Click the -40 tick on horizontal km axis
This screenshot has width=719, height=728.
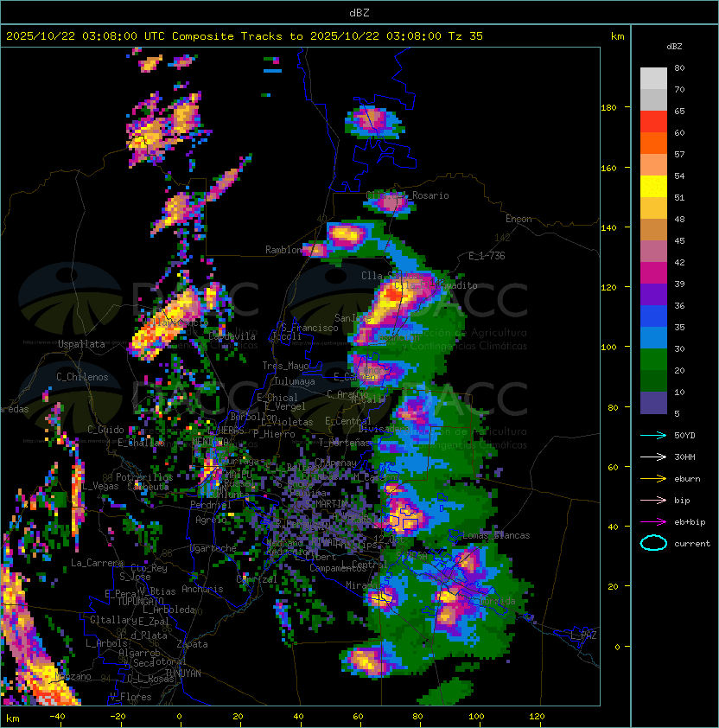click(x=58, y=717)
